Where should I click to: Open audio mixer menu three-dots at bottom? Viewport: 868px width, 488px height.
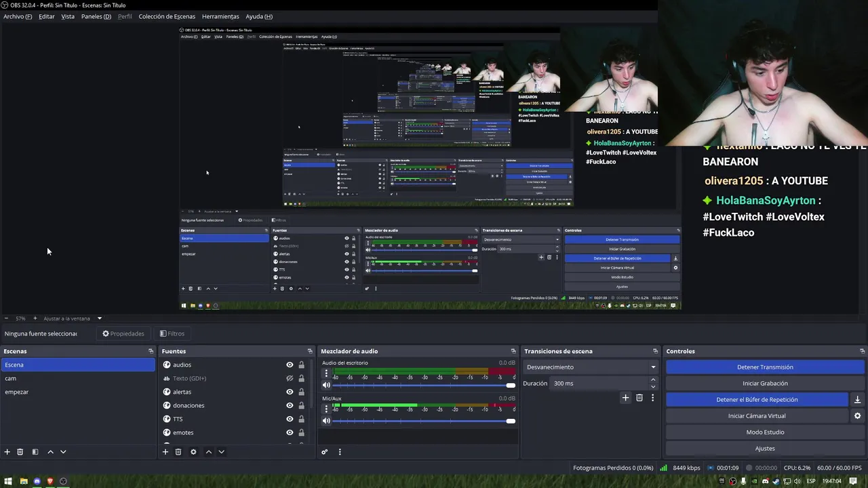point(340,452)
